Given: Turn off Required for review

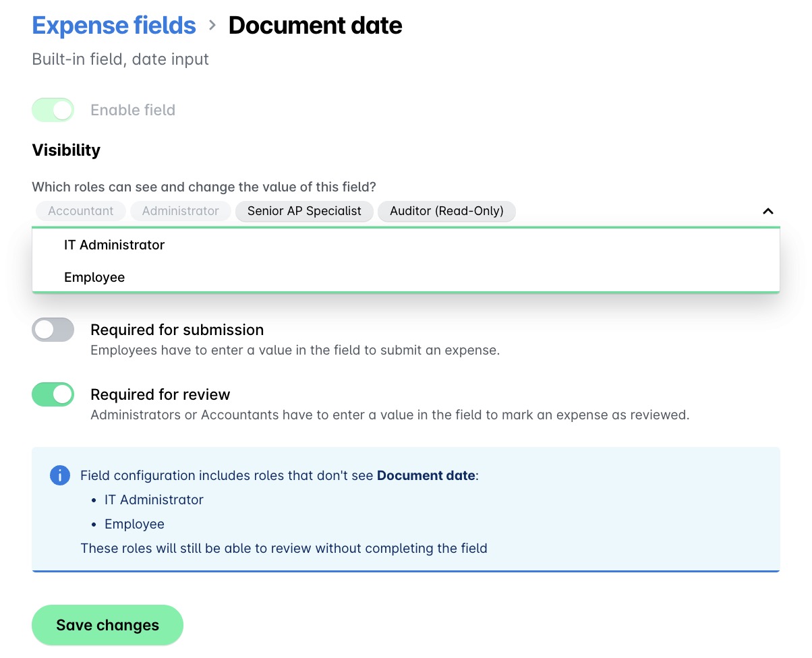Looking at the screenshot, I should 53,394.
